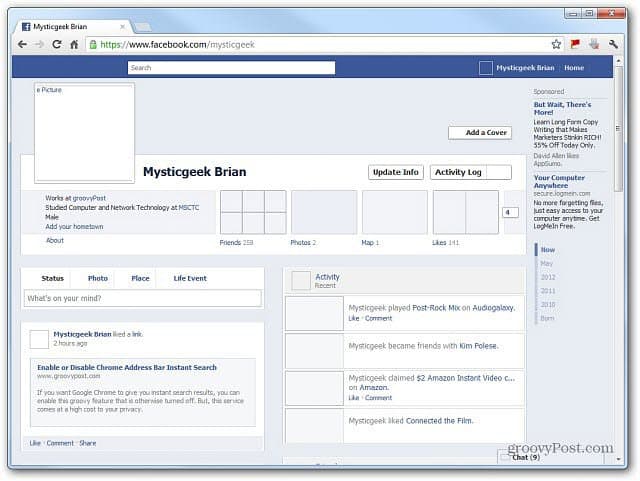Open Mysticgeek Brian name on liked-link post

[x=82, y=334]
